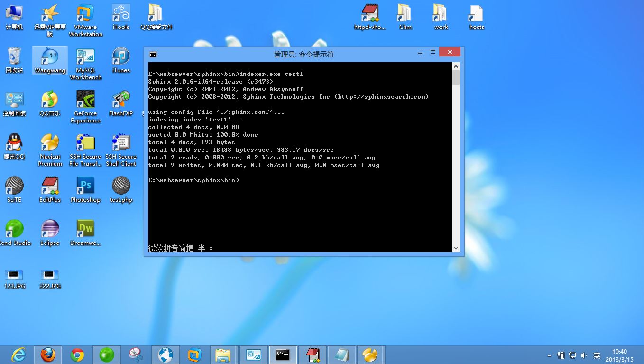The image size is (644, 364).
Task: Open the SSH Secure Shell Client shortcut
Action: [x=121, y=150]
